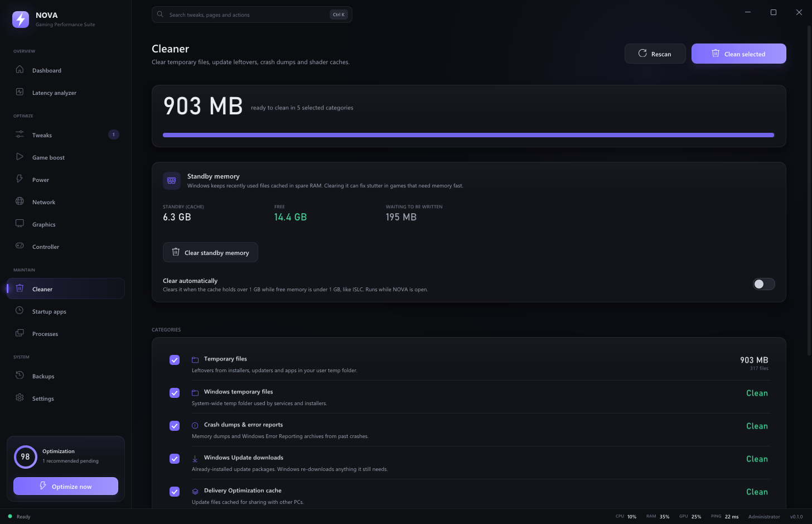This screenshot has height=524, width=812.
Task: Click the Processes icon in the sidebar
Action: tap(20, 333)
